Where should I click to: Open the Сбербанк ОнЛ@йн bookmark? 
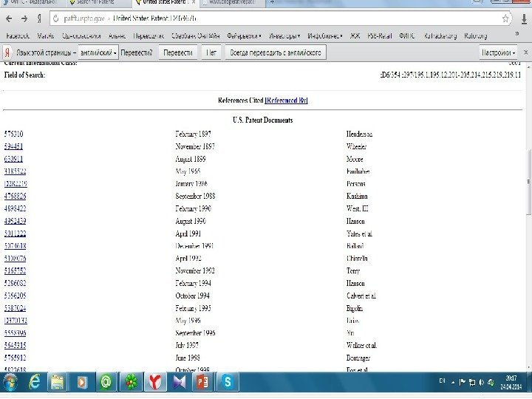(x=195, y=35)
